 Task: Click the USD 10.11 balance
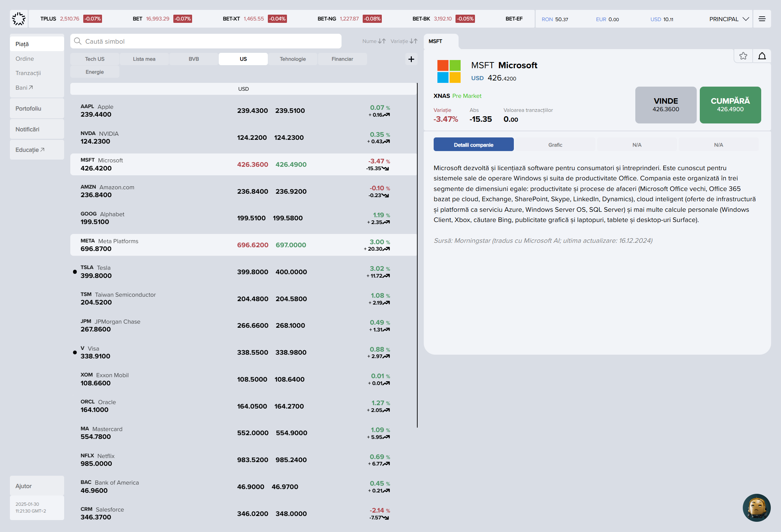pyautogui.click(x=662, y=19)
